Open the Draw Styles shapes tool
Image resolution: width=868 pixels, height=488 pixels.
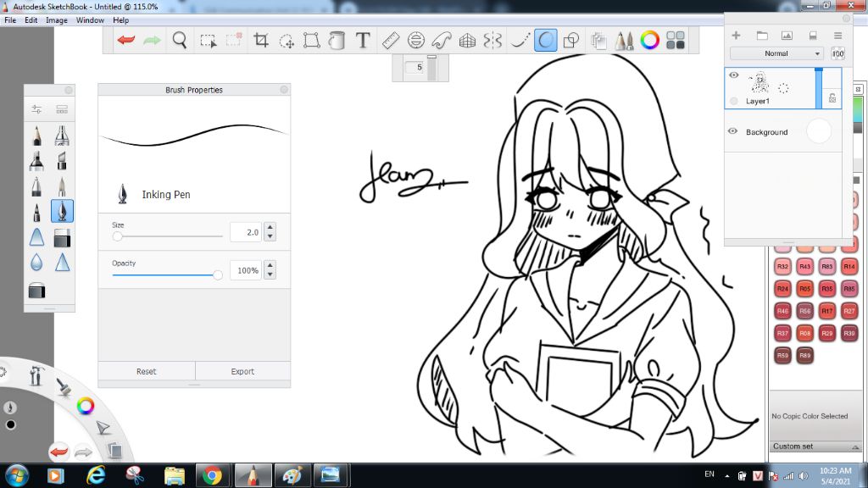(570, 40)
